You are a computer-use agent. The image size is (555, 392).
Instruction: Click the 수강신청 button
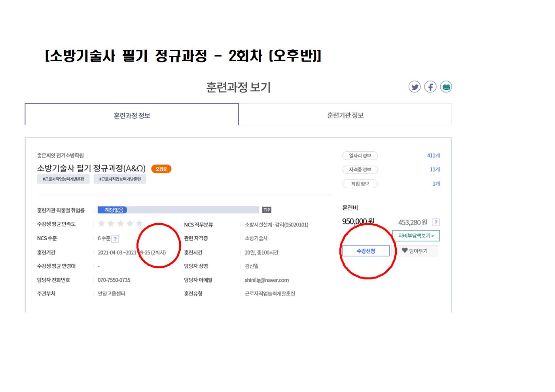point(366,251)
